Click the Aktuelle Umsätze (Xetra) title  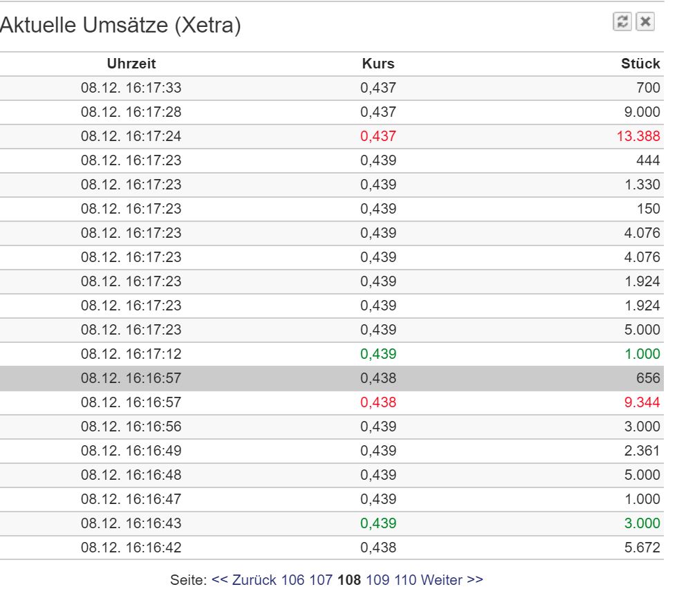point(120,25)
